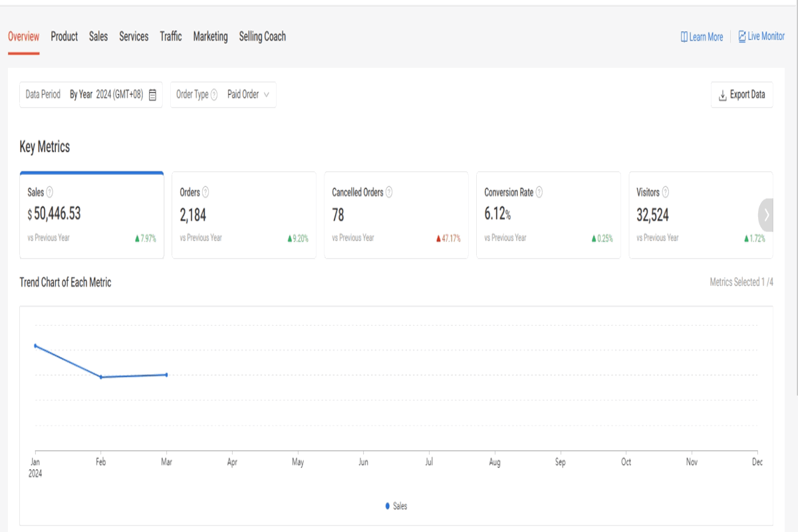The width and height of the screenshot is (798, 532).
Task: Click the help icon next to Sales
Action: point(50,192)
